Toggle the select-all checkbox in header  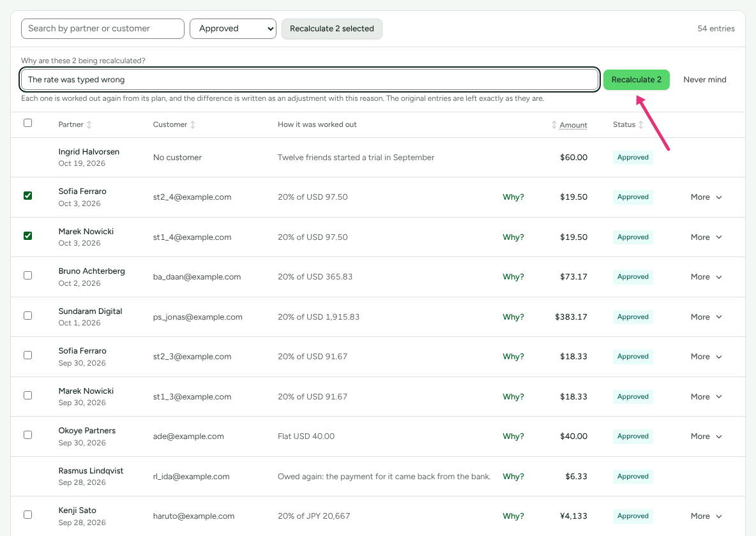28,123
